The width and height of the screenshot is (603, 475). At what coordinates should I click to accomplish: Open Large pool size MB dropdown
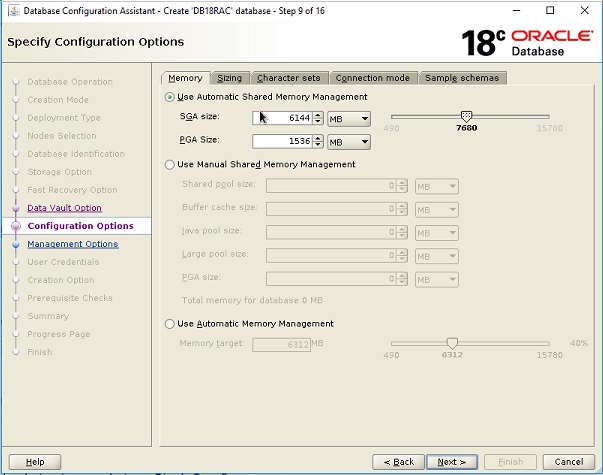[436, 256]
